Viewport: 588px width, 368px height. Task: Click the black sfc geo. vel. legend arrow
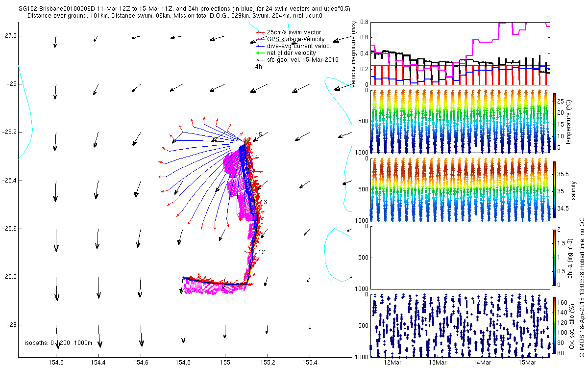click(261, 59)
